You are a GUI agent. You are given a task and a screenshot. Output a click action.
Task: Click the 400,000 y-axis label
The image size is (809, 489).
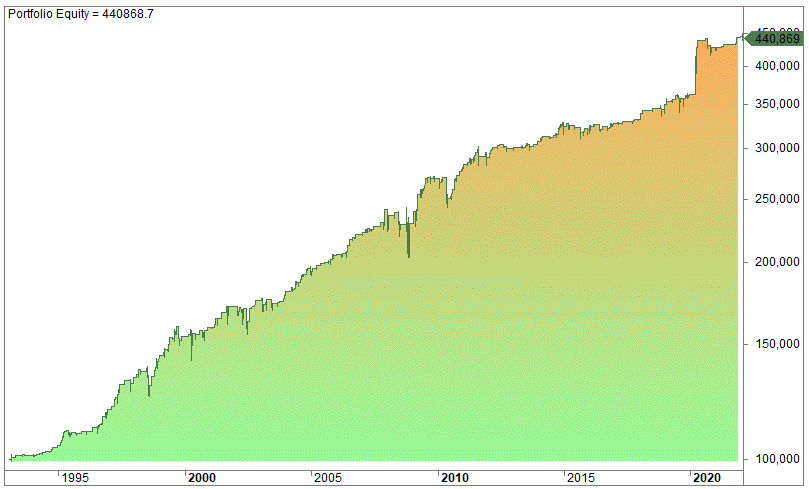[776, 65]
